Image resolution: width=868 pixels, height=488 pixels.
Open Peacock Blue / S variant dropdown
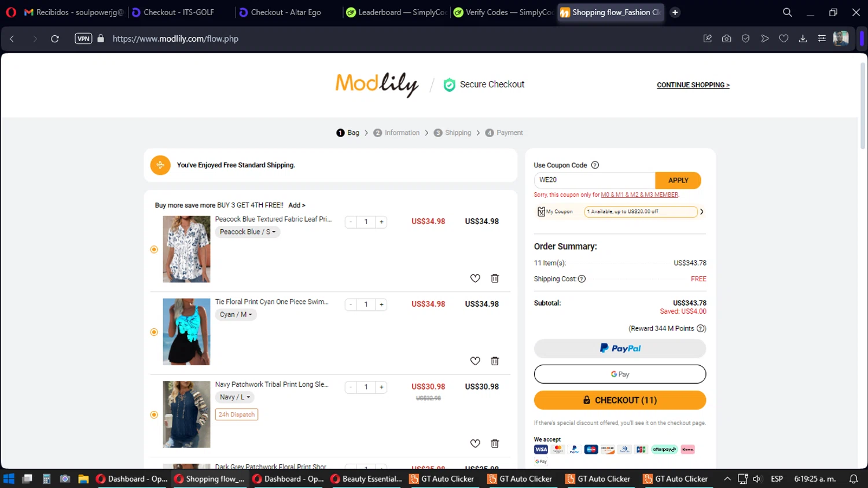pos(248,232)
